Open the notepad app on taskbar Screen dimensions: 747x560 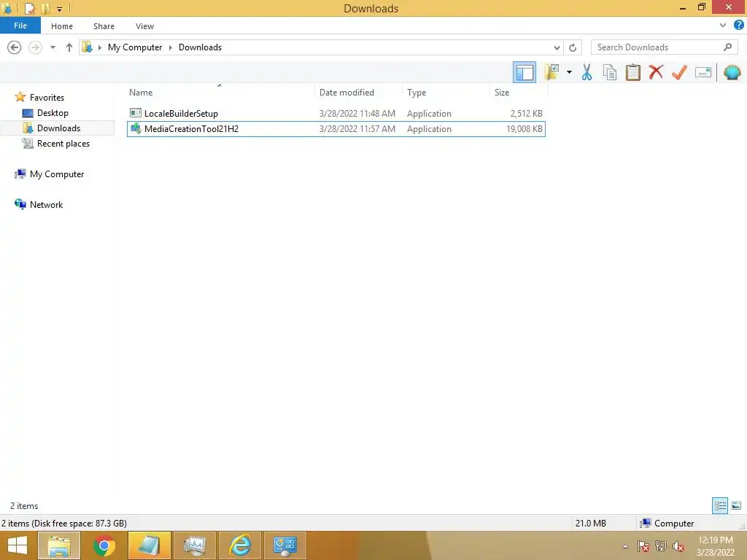tap(149, 545)
